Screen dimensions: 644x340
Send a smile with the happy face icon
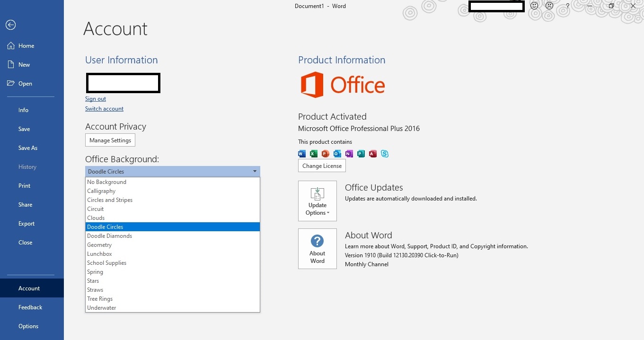tap(534, 6)
